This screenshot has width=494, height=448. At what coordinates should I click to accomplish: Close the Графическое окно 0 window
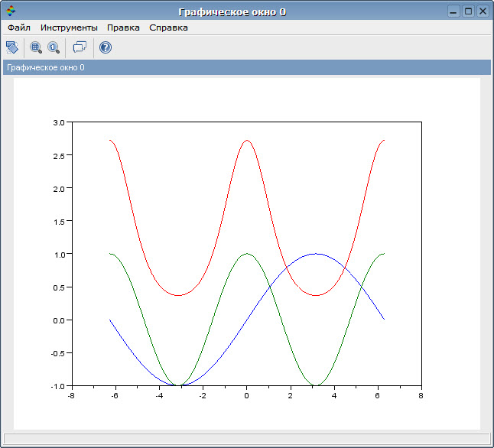[x=483, y=11]
